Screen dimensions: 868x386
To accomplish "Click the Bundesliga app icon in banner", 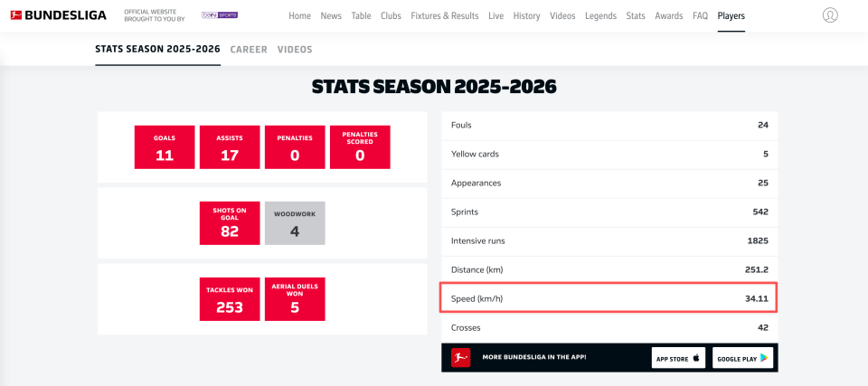I will (x=460, y=358).
